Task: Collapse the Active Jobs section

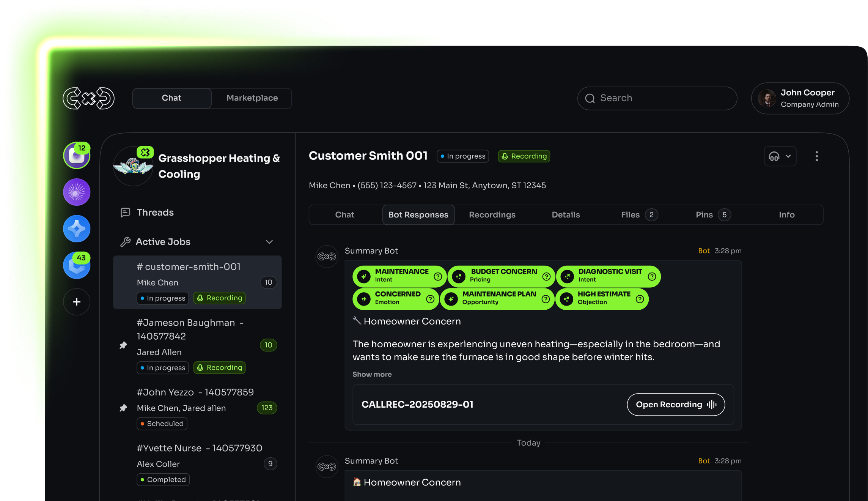Action: [x=269, y=242]
